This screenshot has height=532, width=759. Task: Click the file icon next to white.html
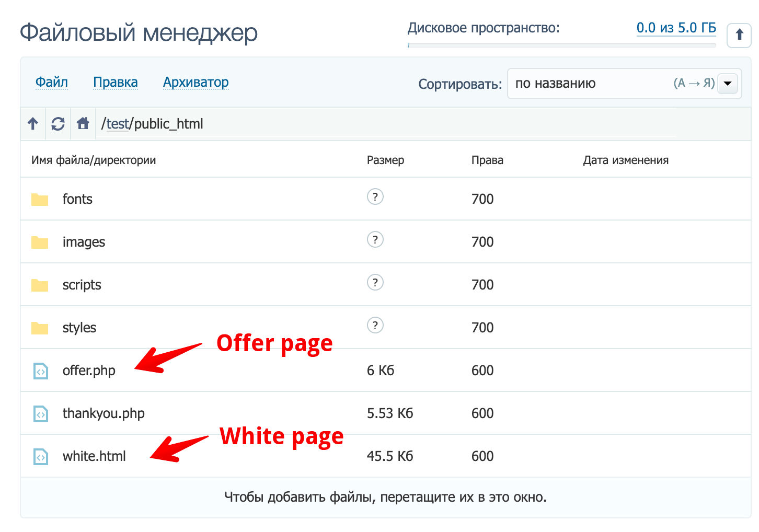[40, 456]
